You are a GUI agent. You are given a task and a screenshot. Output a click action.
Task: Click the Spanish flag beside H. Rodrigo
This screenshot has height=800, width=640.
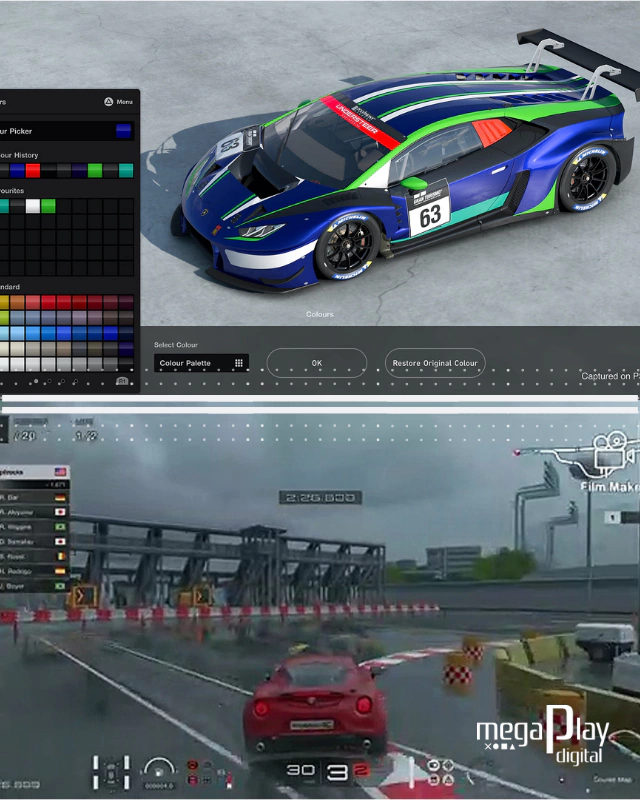pyautogui.click(x=60, y=571)
